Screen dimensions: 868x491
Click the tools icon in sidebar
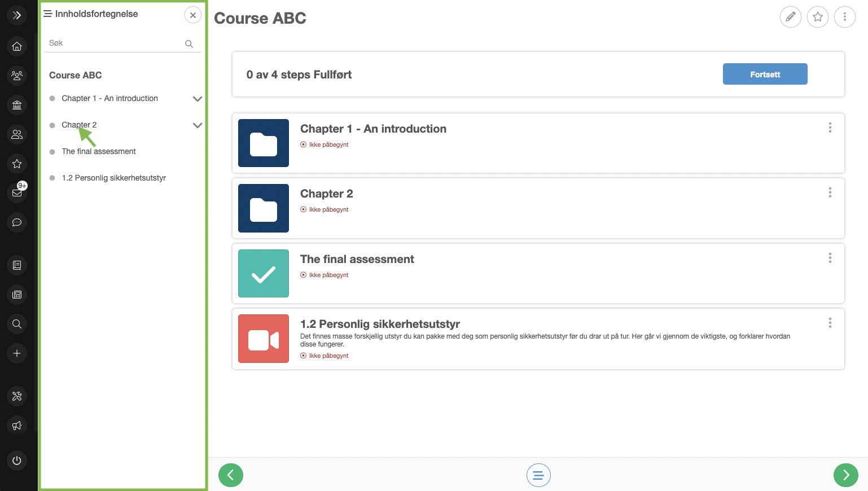point(17,396)
